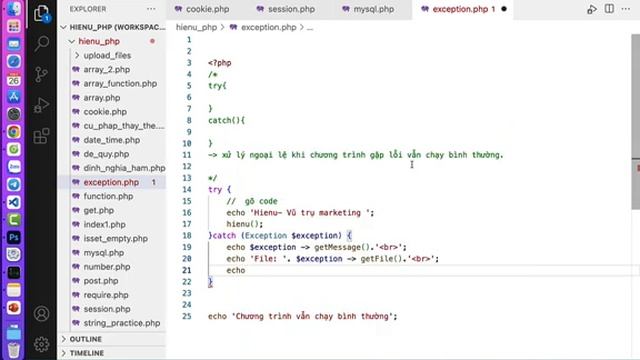
Task: Open date_time.php in Explorer
Action: coord(111,140)
